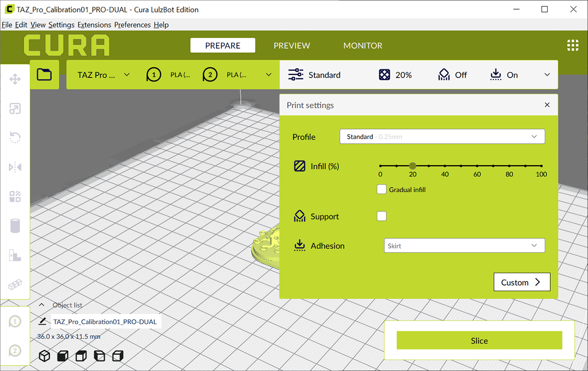Collapse the Object list
This screenshot has height=371, width=588.
pyautogui.click(x=42, y=305)
